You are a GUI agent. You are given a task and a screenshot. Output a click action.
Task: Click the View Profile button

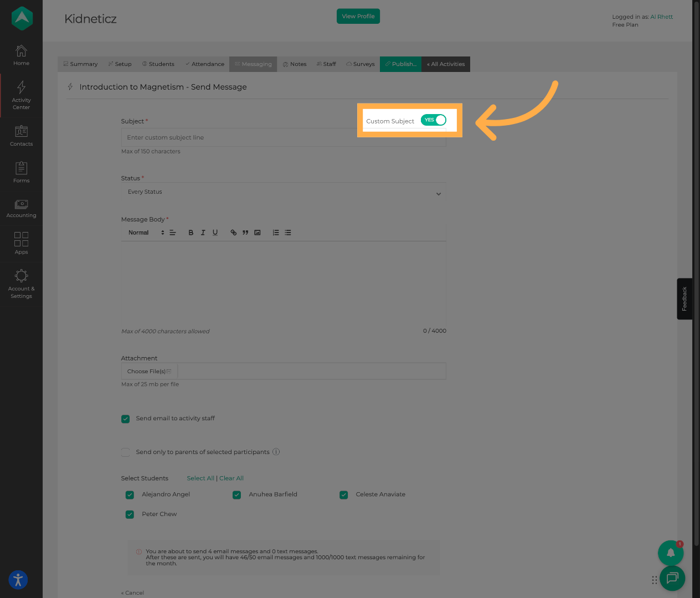(358, 16)
